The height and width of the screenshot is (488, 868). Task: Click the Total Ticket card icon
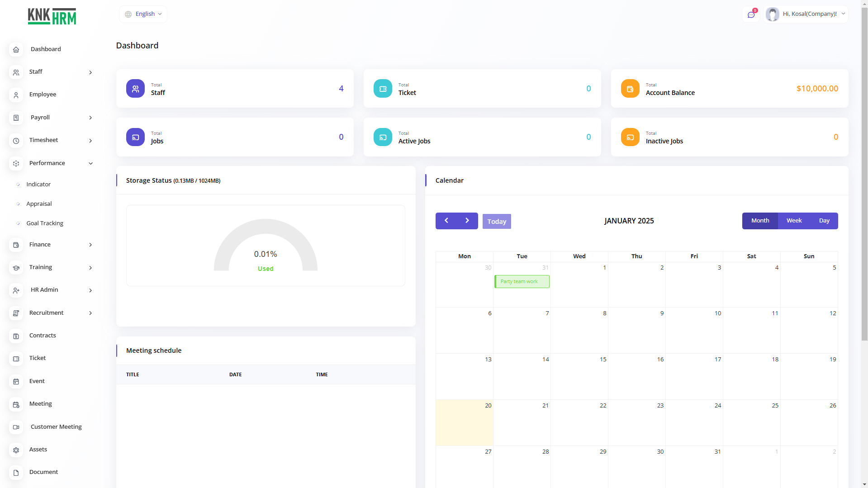click(x=383, y=89)
